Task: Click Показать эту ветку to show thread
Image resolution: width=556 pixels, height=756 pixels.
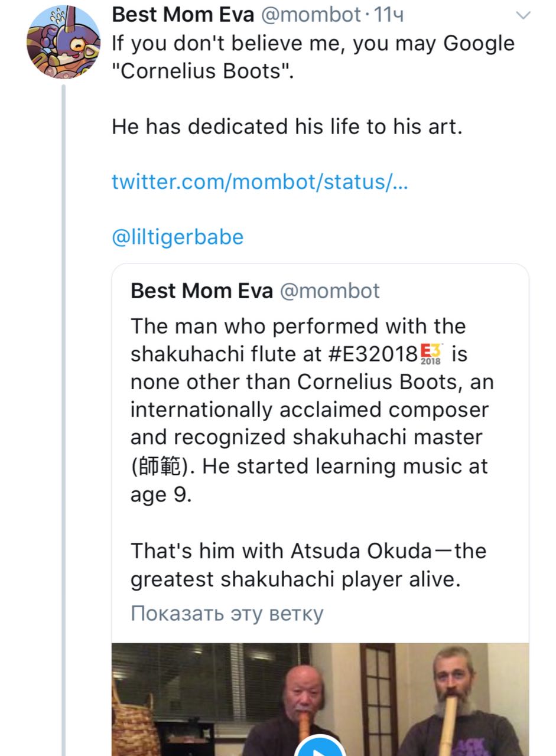Action: [227, 613]
